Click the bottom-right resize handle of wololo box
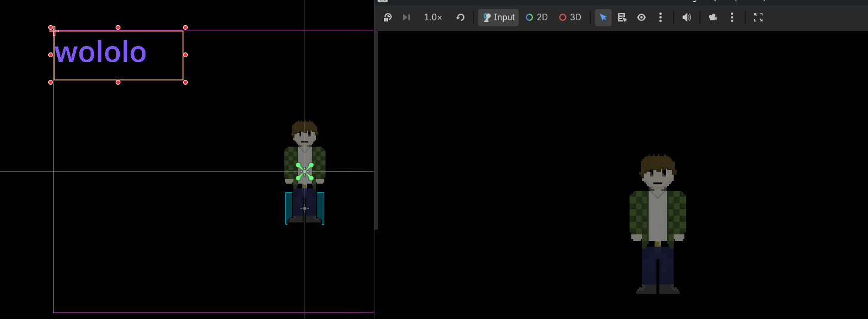Viewport: 868px width, 319px height. tap(185, 82)
